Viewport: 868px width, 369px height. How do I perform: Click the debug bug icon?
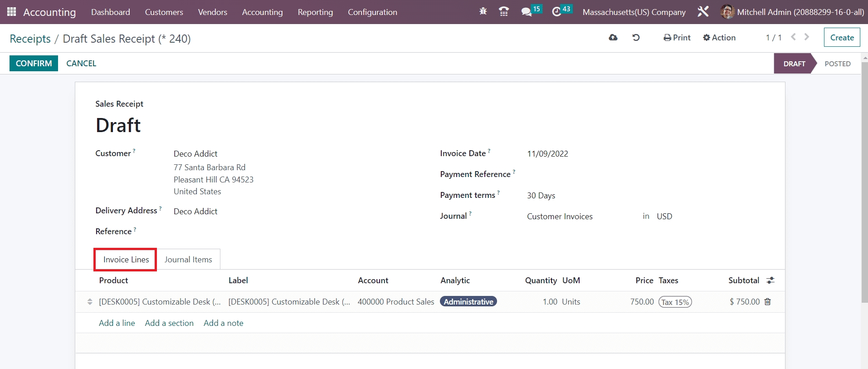(x=483, y=12)
